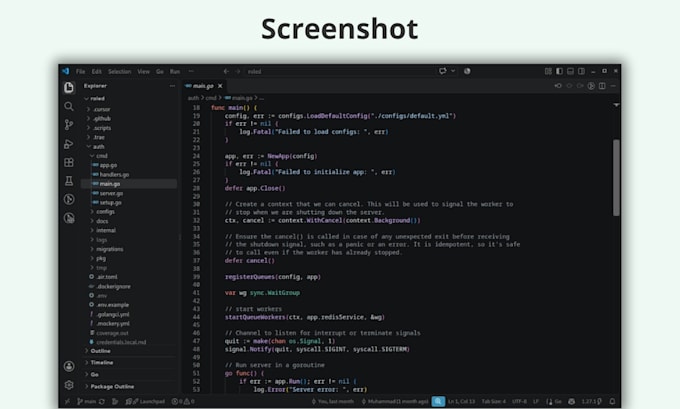Screen dimensions: 680x409
Task: Open the Explorer panel more actions ellipsis
Action: pyautogui.click(x=172, y=86)
